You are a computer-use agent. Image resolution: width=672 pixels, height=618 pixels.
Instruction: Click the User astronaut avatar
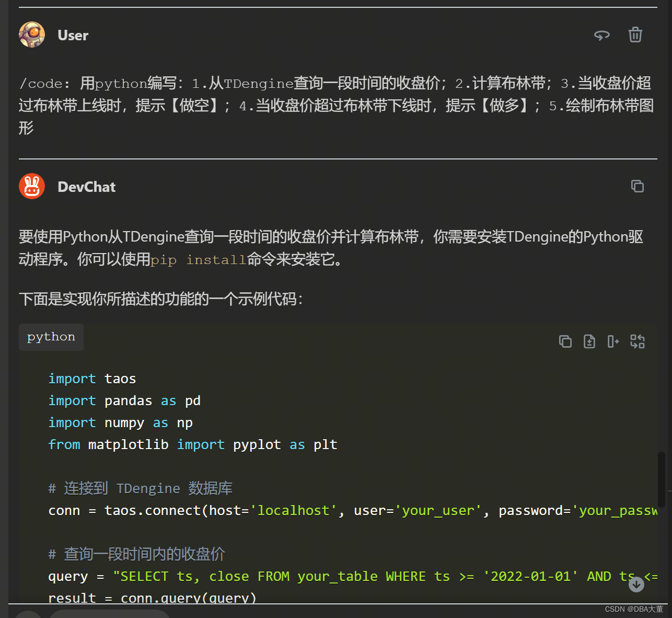[x=32, y=35]
